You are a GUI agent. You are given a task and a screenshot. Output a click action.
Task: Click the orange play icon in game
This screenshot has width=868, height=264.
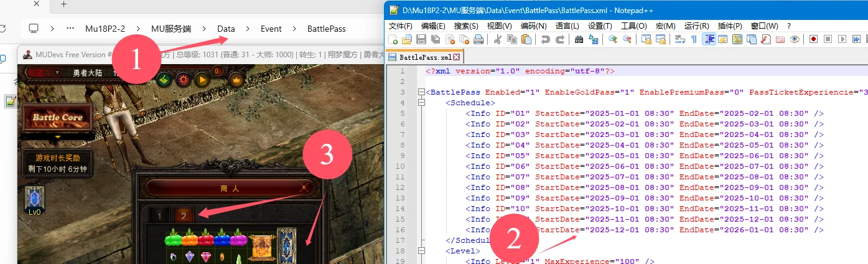tap(202, 79)
